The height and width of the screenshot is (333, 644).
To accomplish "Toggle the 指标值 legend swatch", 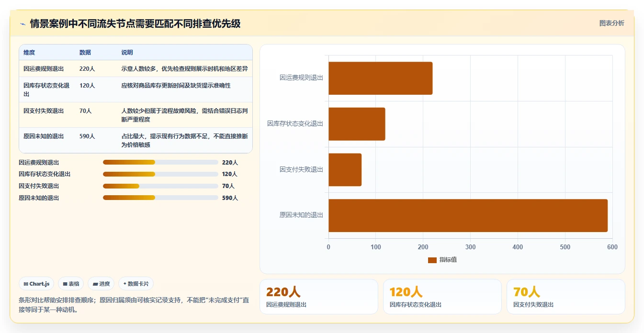I will (x=432, y=260).
